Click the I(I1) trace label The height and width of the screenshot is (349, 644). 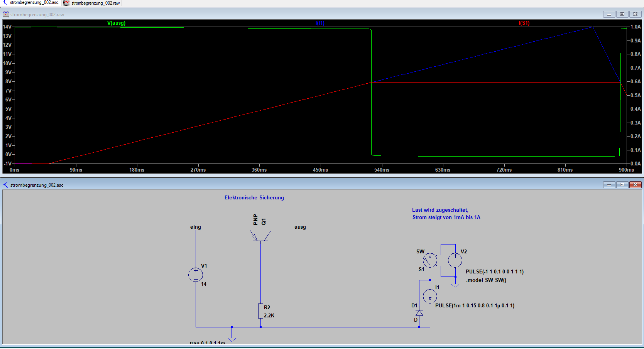click(x=320, y=23)
